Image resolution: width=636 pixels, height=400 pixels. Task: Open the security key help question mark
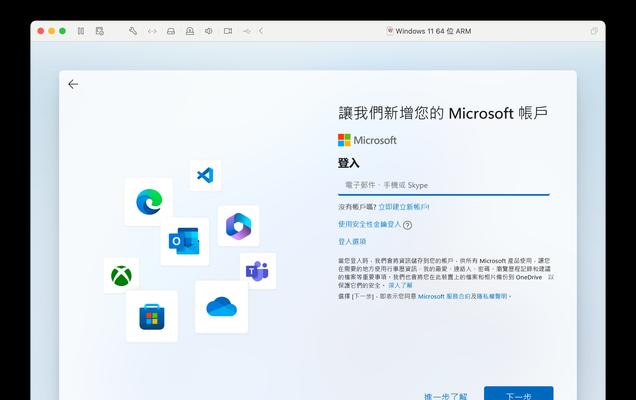pyautogui.click(x=408, y=225)
